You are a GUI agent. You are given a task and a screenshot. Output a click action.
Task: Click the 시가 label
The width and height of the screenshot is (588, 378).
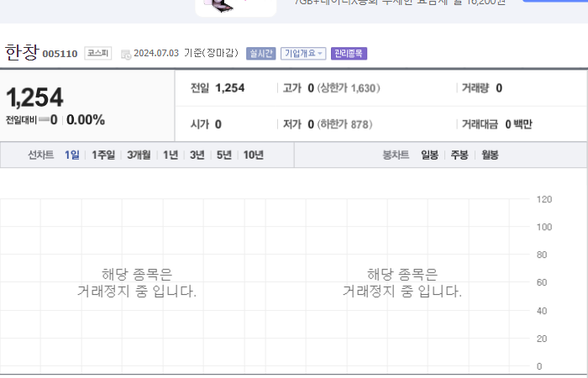click(x=200, y=124)
